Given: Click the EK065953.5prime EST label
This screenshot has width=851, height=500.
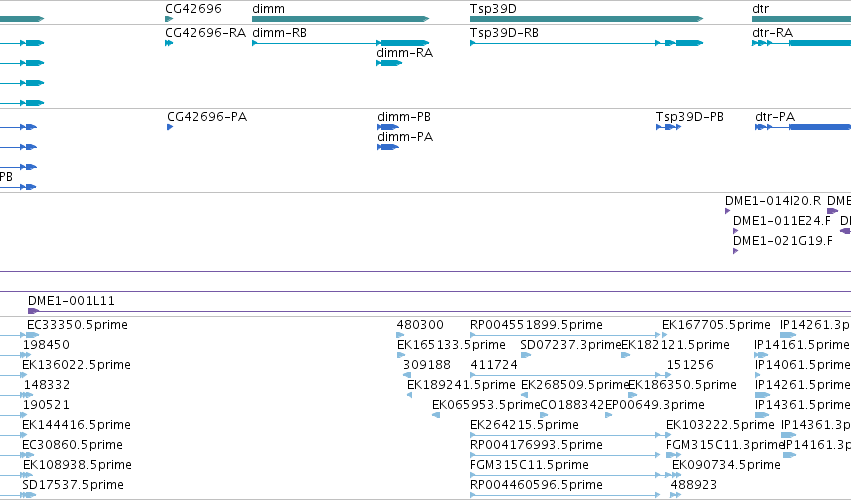Looking at the screenshot, I should tap(486, 405).
